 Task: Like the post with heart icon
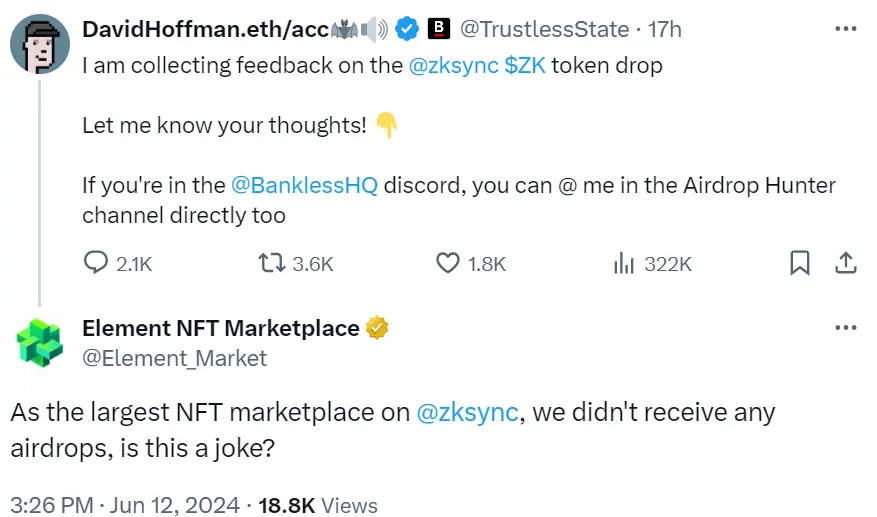pyautogui.click(x=448, y=263)
